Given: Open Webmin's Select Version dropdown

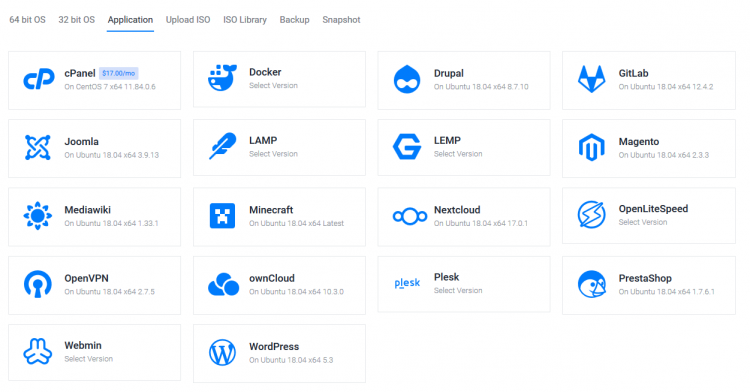Looking at the screenshot, I should (88, 359).
